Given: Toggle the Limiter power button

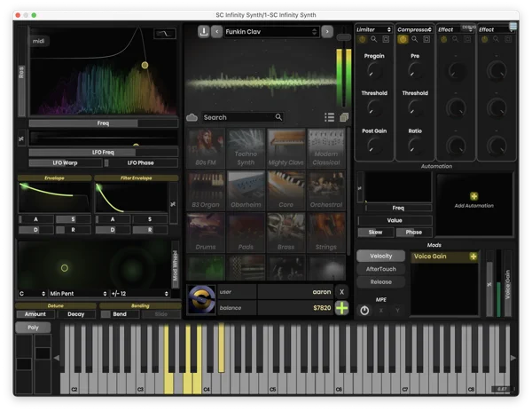Looking at the screenshot, I should pyautogui.click(x=362, y=39).
